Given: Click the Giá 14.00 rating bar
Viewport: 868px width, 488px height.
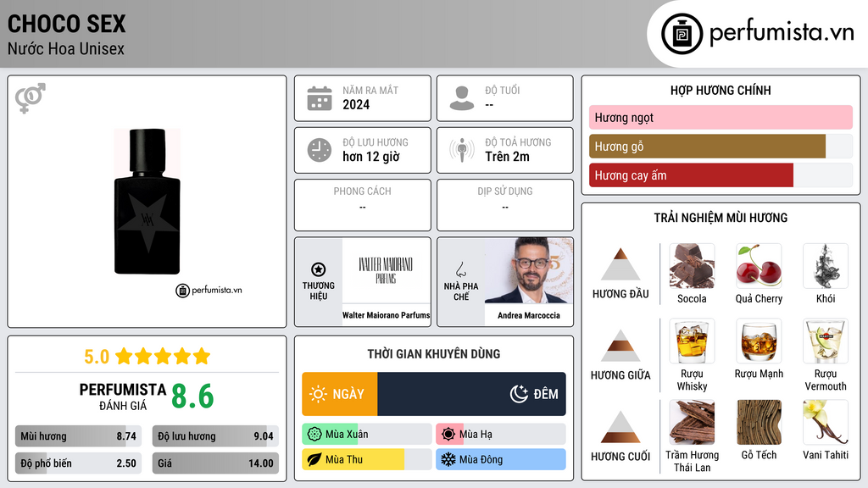Looking at the screenshot, I should click(x=215, y=463).
